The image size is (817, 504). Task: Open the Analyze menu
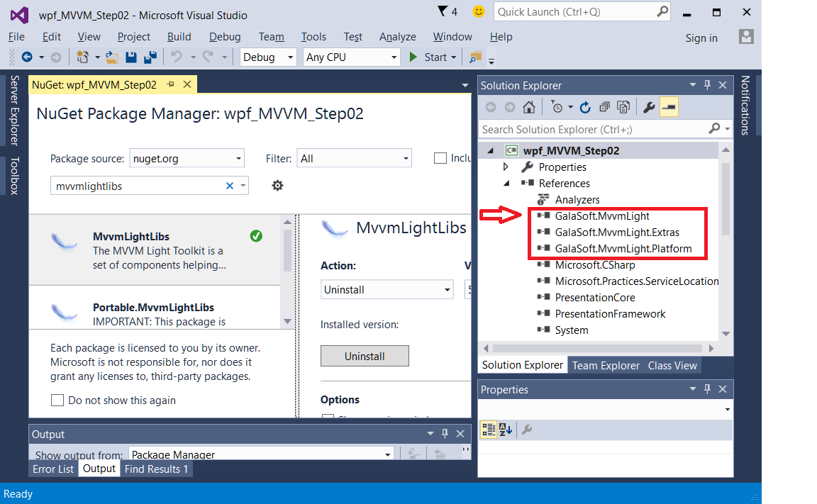click(x=398, y=36)
